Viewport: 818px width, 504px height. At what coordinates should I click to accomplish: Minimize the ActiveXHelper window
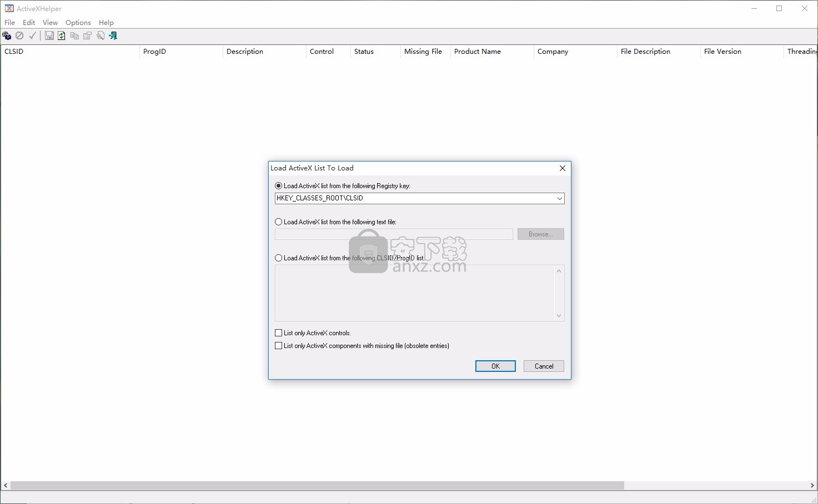[x=754, y=8]
